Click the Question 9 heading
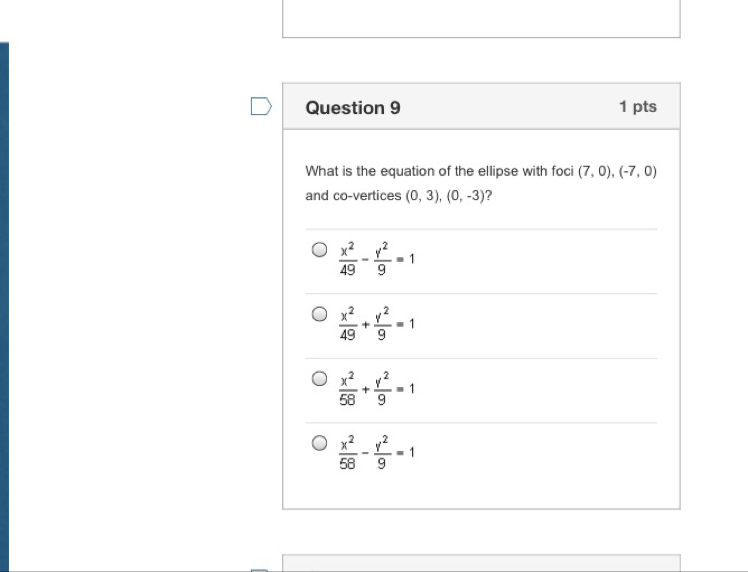The width and height of the screenshot is (748, 572). 353,108
